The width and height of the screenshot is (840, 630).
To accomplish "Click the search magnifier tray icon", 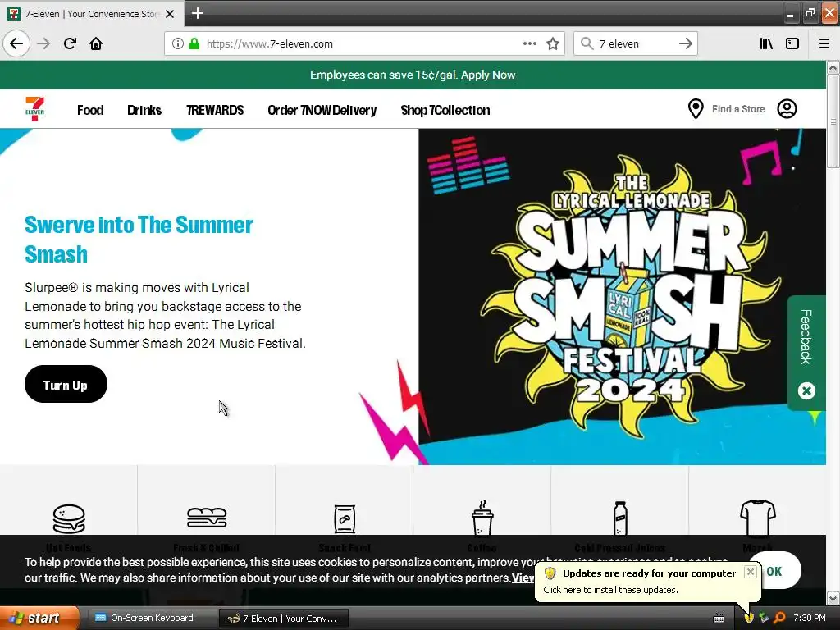I will (779, 619).
